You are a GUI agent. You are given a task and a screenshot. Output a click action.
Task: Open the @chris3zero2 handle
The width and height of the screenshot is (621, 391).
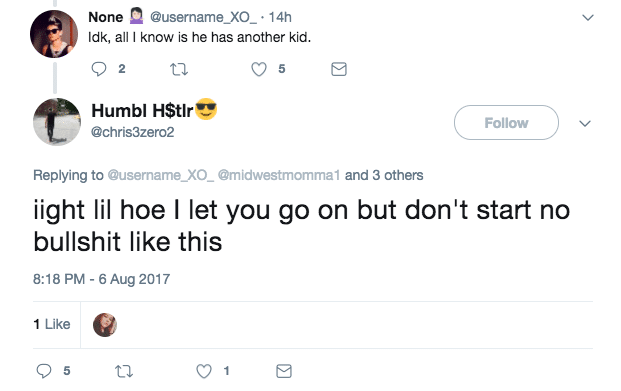tap(132, 132)
